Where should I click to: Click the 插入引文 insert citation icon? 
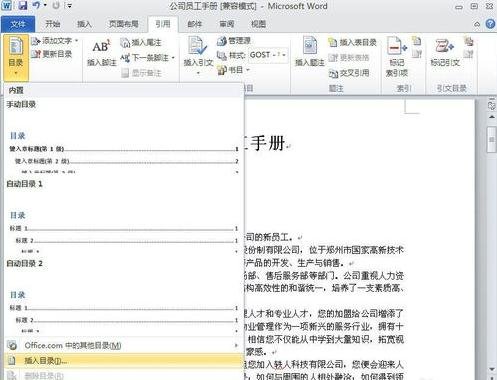pos(197,46)
